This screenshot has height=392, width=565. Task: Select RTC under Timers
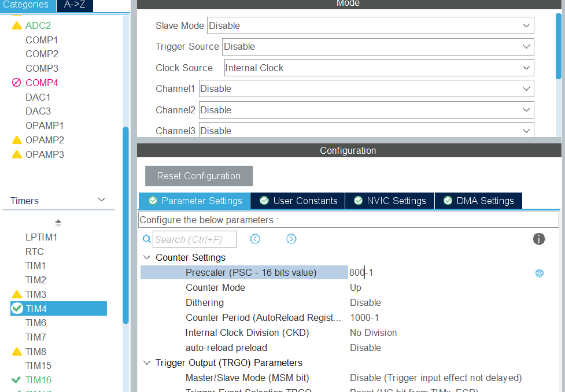35,252
